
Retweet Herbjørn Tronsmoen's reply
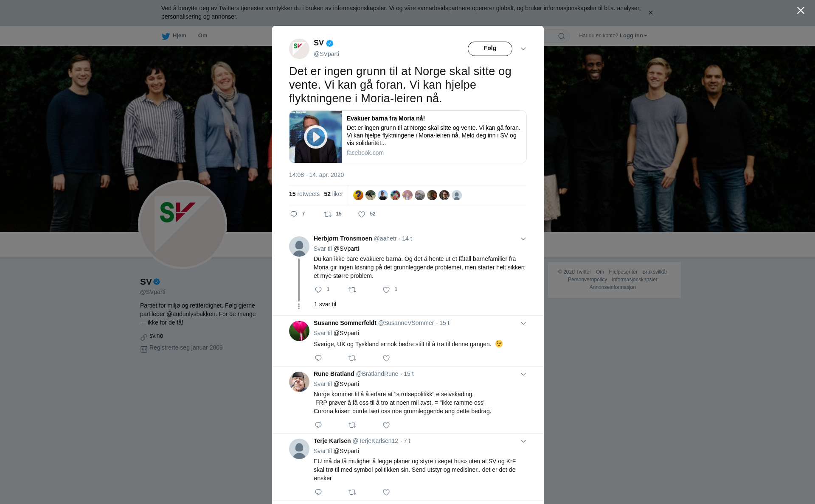coord(352,290)
